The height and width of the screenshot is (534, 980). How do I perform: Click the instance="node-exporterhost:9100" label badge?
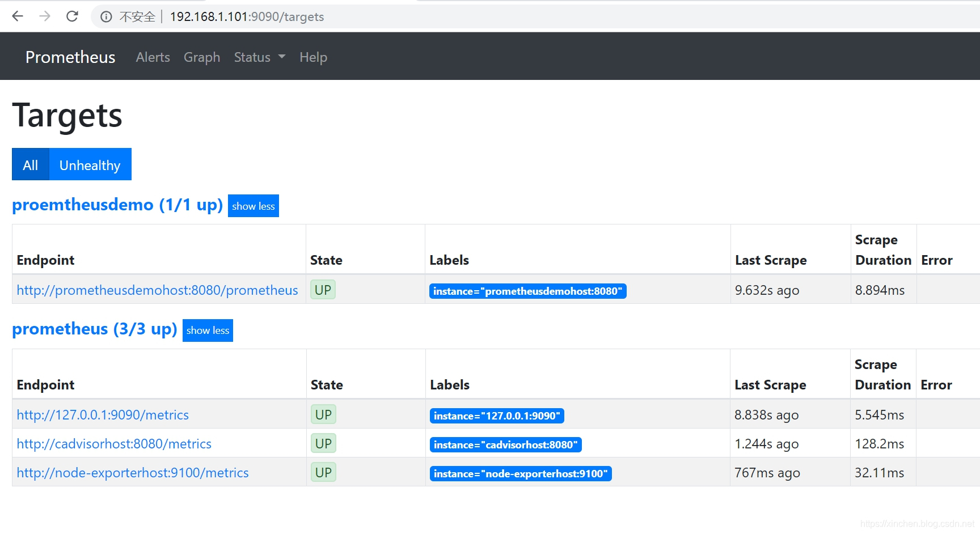coord(521,473)
